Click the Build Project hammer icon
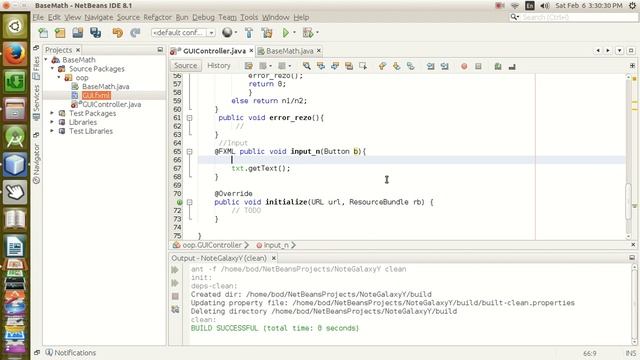 tap(249, 33)
